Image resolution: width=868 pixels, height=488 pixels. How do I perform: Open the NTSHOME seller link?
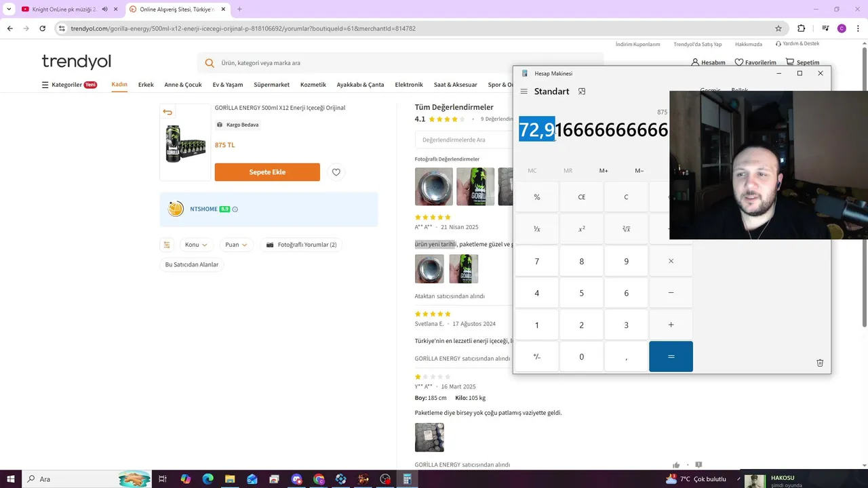[x=204, y=209]
